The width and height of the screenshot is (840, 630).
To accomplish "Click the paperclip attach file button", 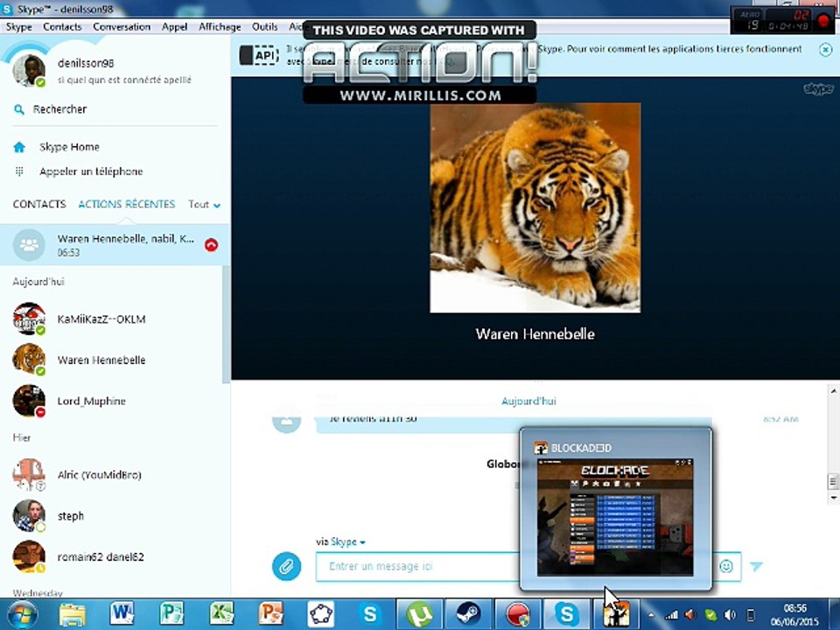I will pyautogui.click(x=287, y=566).
